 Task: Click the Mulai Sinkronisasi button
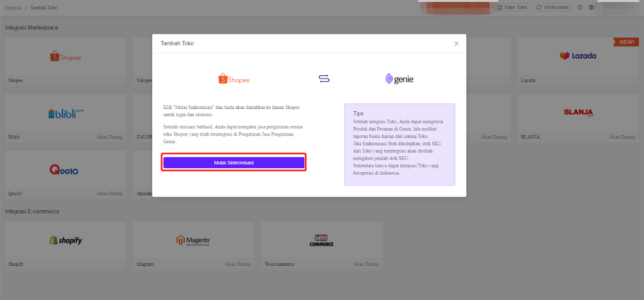[234, 163]
